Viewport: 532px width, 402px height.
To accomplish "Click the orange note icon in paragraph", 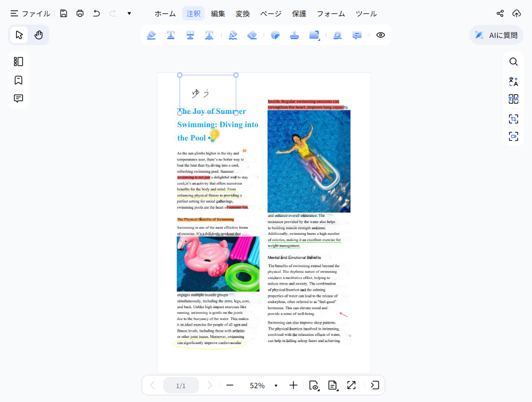I will (x=244, y=151).
